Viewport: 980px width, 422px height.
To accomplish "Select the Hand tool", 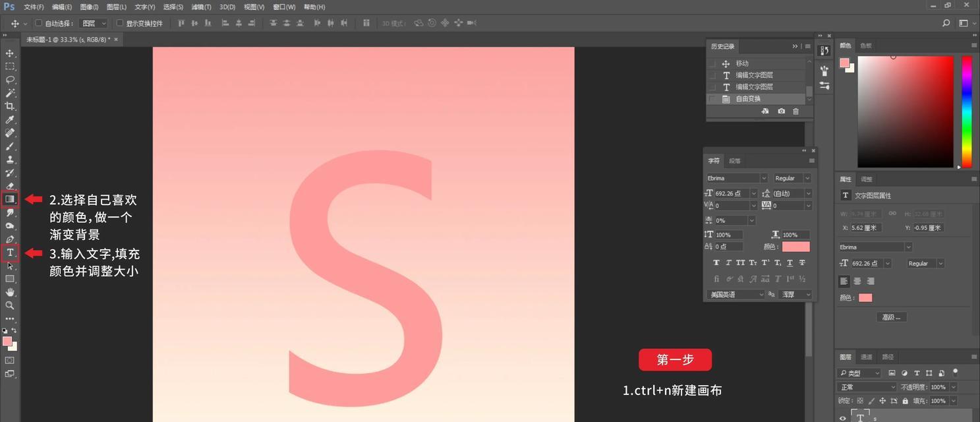I will 10,292.
